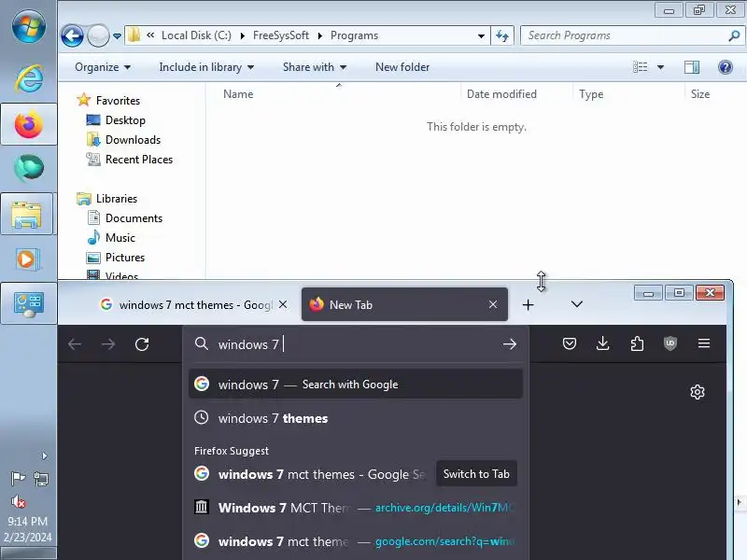Viewport: 747px width, 560px height.
Task: Reload the Firefox page
Action: (x=142, y=343)
